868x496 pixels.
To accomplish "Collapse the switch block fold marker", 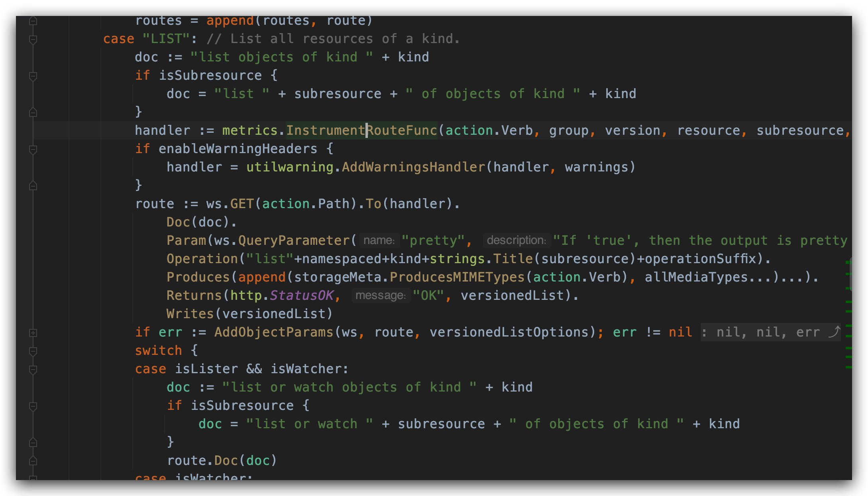I will [x=33, y=351].
